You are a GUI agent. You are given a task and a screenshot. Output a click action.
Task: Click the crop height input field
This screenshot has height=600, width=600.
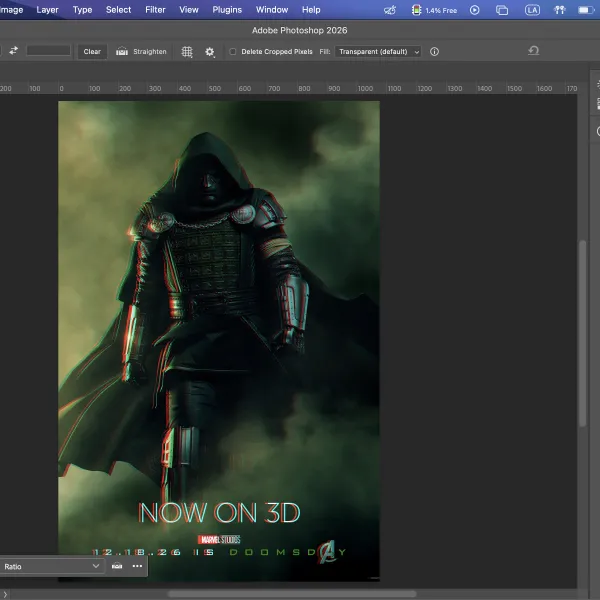49,51
